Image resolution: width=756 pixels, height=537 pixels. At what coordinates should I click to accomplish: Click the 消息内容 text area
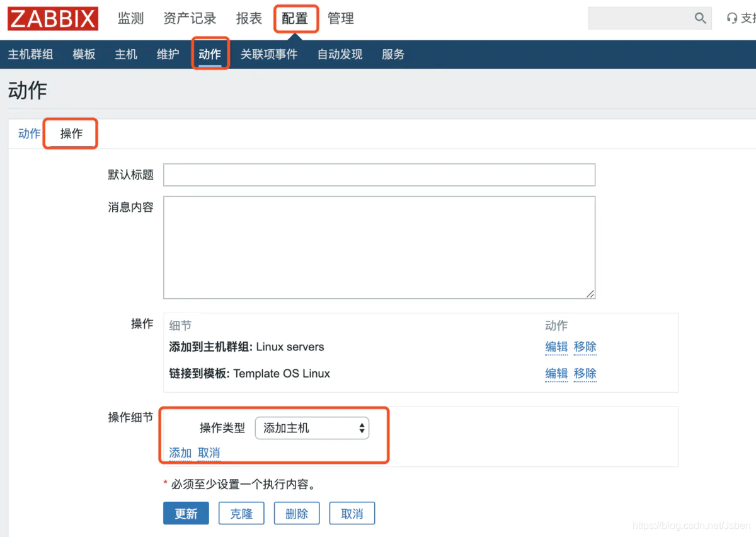coord(379,247)
